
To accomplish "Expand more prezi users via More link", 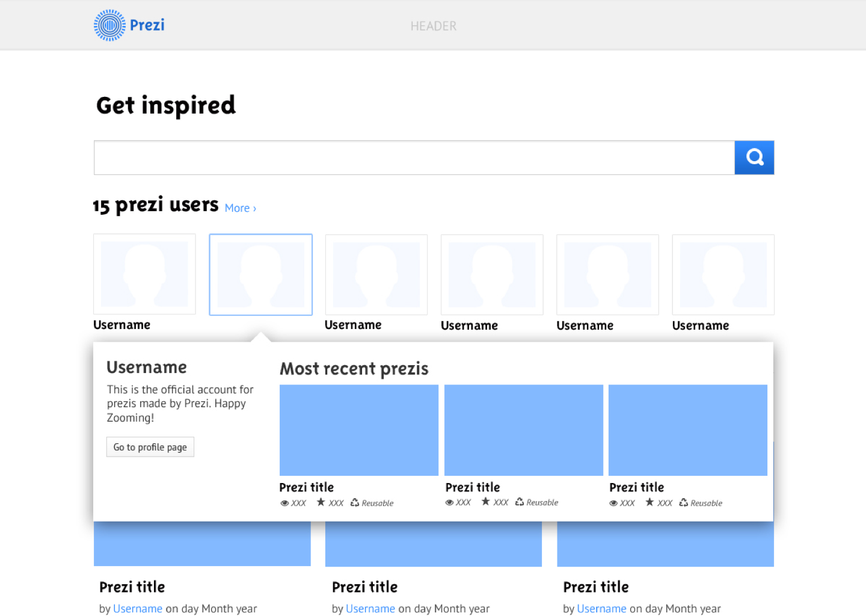I will pyautogui.click(x=240, y=208).
